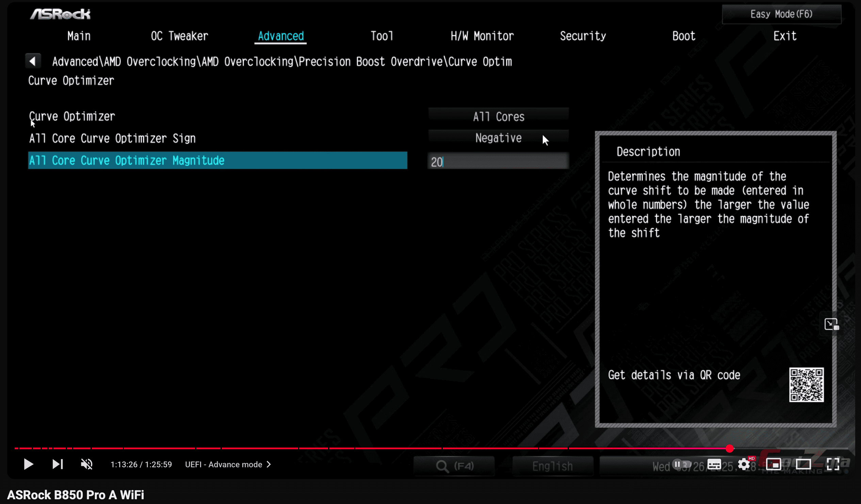Unmute the video audio
The image size is (861, 504).
coord(86,465)
